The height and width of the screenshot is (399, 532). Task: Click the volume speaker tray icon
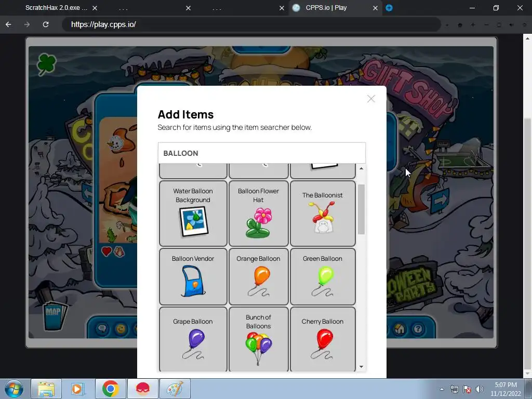[x=480, y=389]
